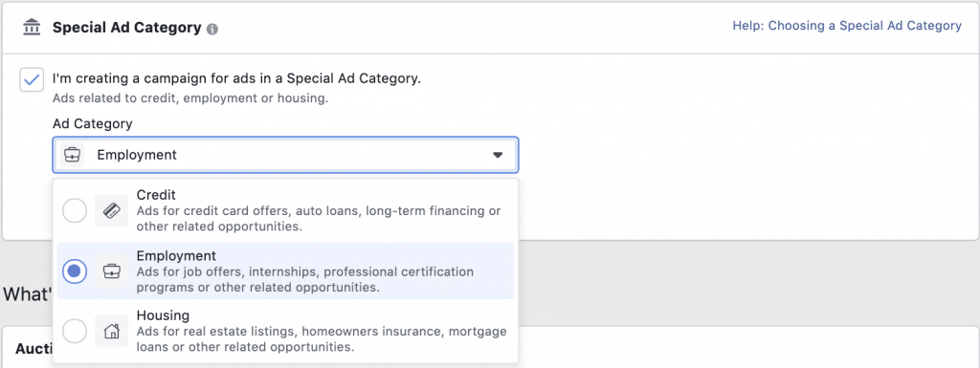The image size is (980, 368).
Task: Click the credit card icon in the list
Action: pos(111,211)
